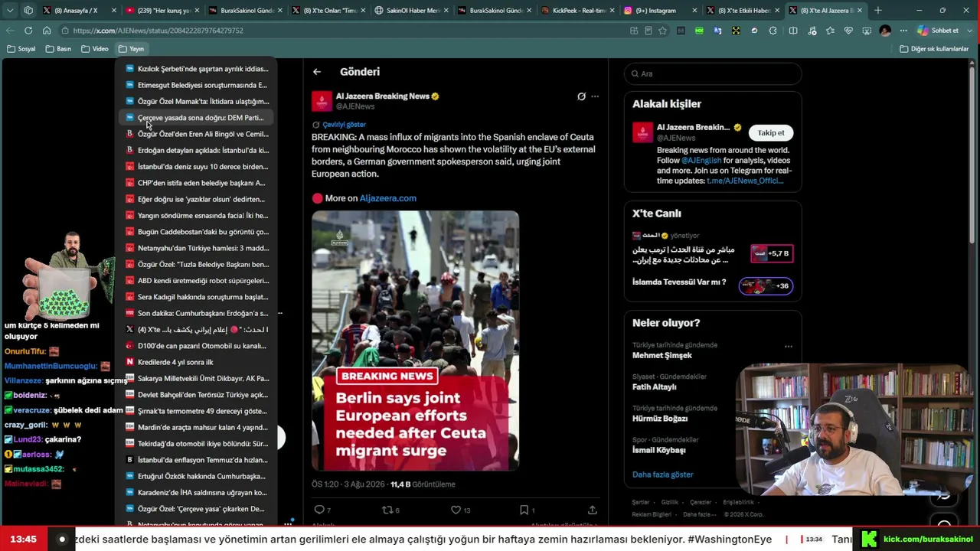Click the Reklam Bilgileri footer link

click(652, 514)
